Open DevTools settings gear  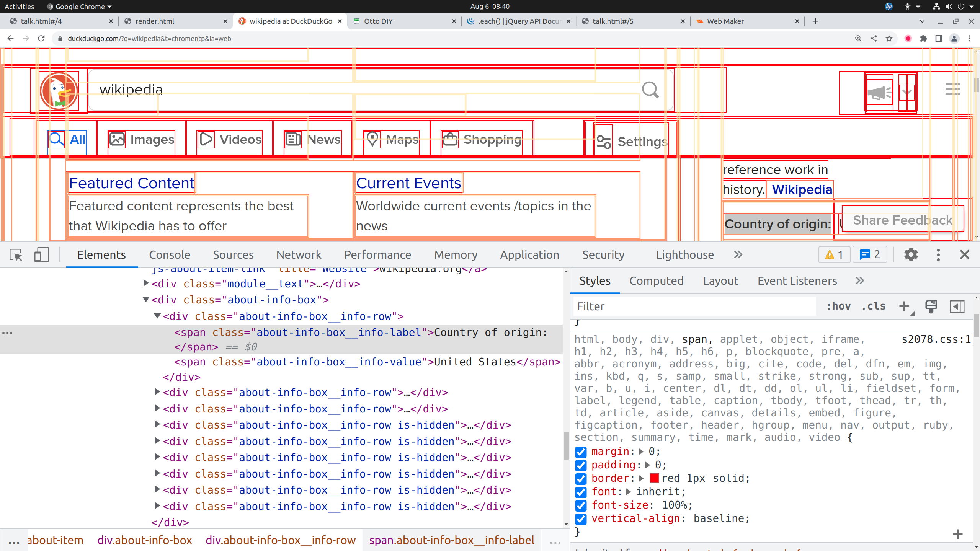pos(911,255)
